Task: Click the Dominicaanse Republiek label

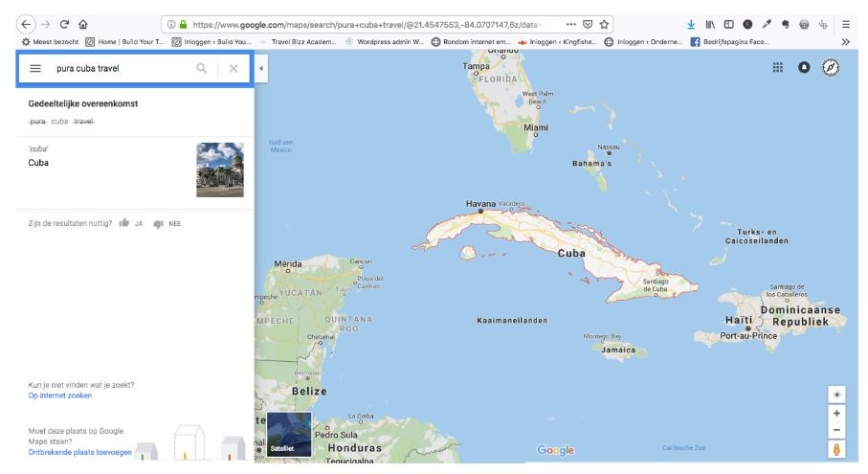Action: [800, 316]
